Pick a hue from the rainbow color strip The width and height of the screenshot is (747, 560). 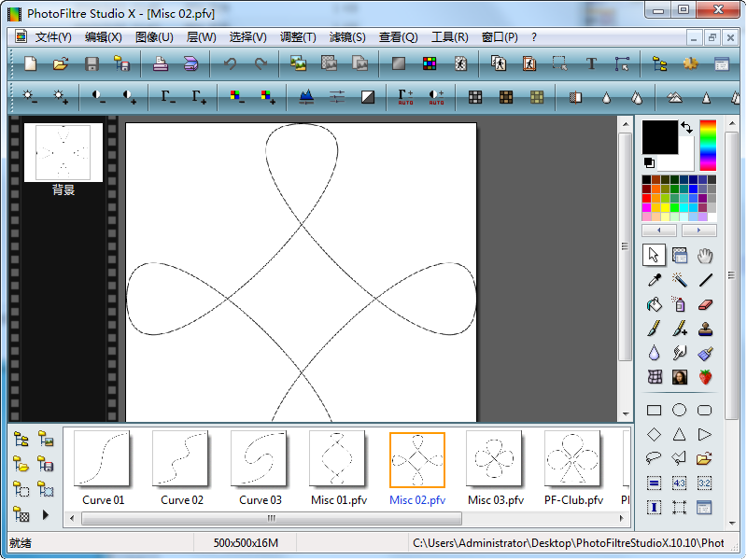tap(708, 146)
